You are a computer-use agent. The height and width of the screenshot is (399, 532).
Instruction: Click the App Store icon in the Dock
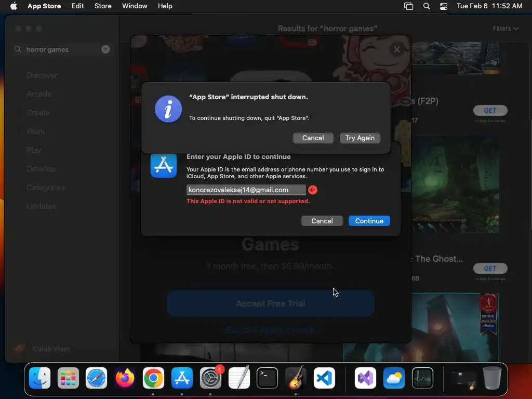click(x=182, y=378)
